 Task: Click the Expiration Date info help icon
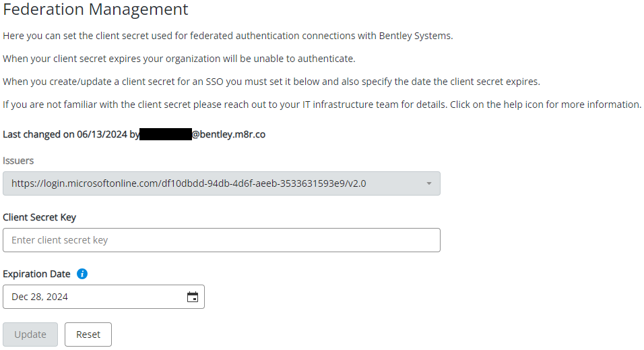[x=82, y=274]
